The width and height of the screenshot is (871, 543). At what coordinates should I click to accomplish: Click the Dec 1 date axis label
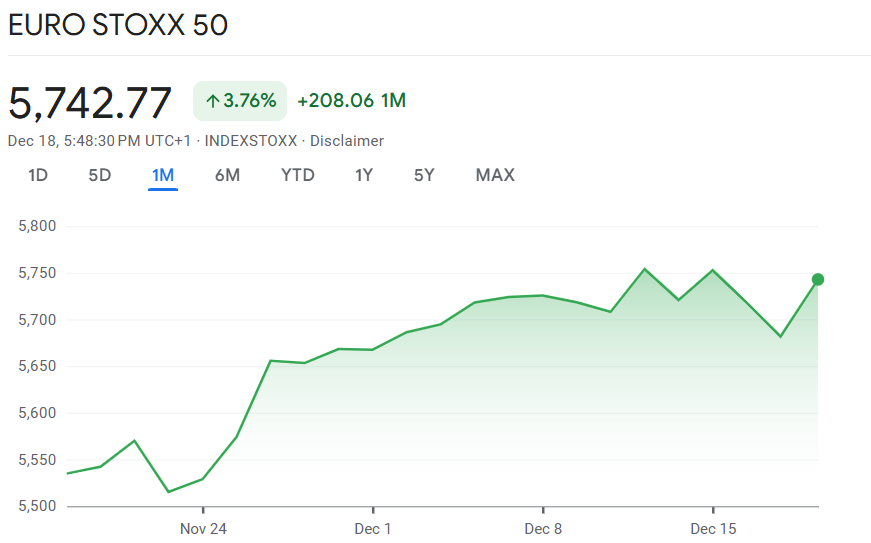(373, 528)
